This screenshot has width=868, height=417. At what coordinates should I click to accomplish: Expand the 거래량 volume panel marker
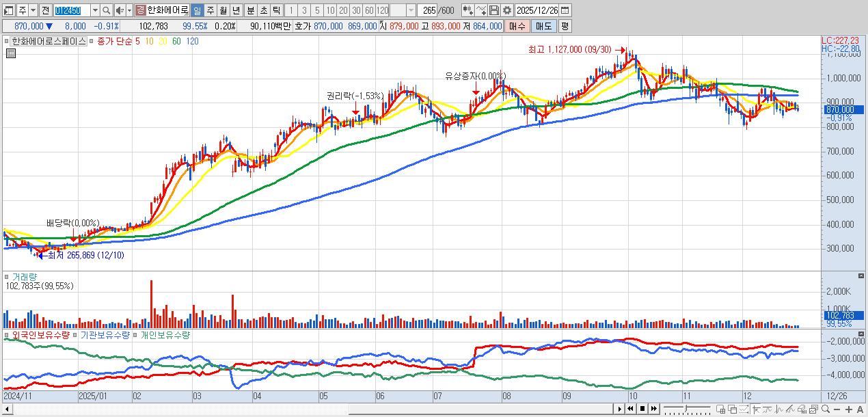6,277
